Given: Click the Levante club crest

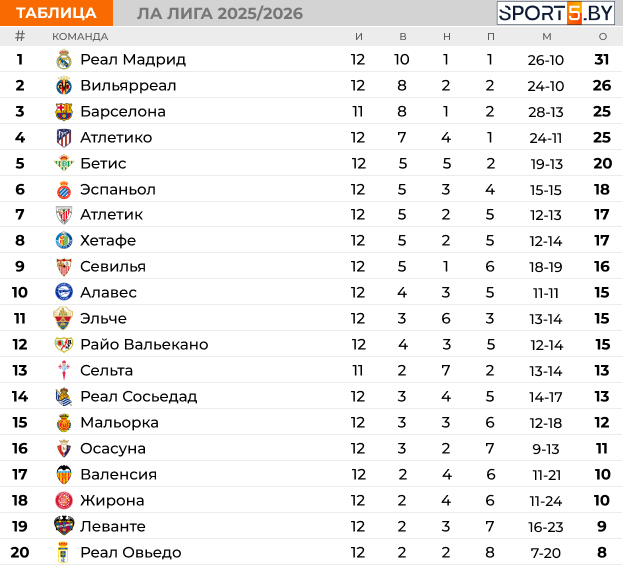Looking at the screenshot, I should pos(64,527).
